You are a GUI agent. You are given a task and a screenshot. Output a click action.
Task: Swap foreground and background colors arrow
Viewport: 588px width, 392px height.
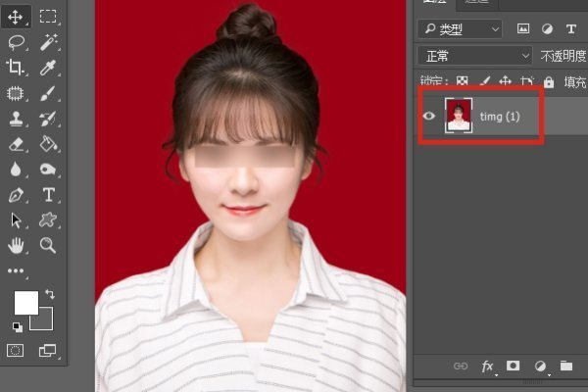(50, 294)
